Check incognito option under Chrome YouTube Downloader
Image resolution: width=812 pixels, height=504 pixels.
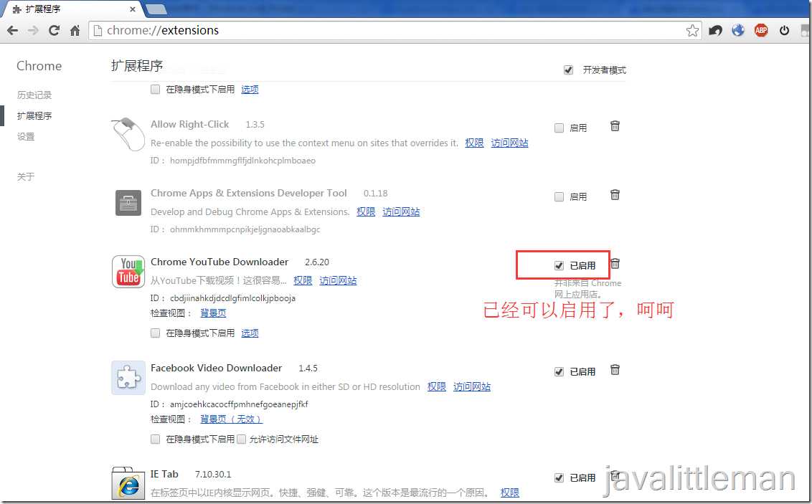[155, 333]
